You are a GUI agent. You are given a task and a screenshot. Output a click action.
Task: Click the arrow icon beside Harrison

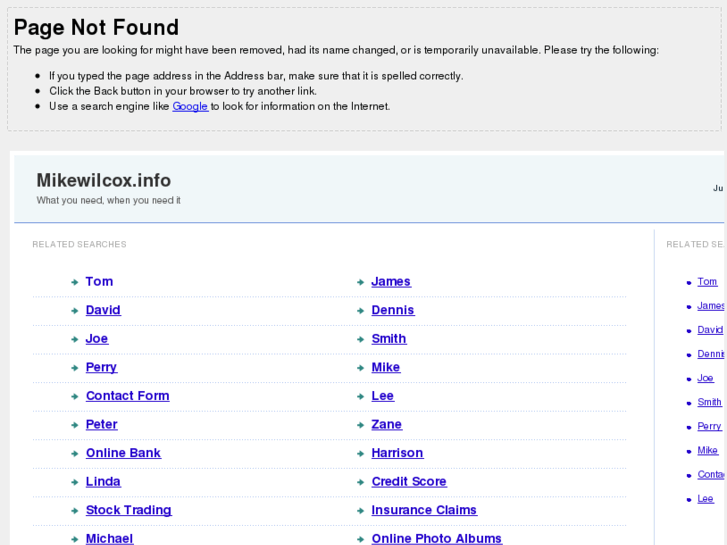tap(360, 454)
